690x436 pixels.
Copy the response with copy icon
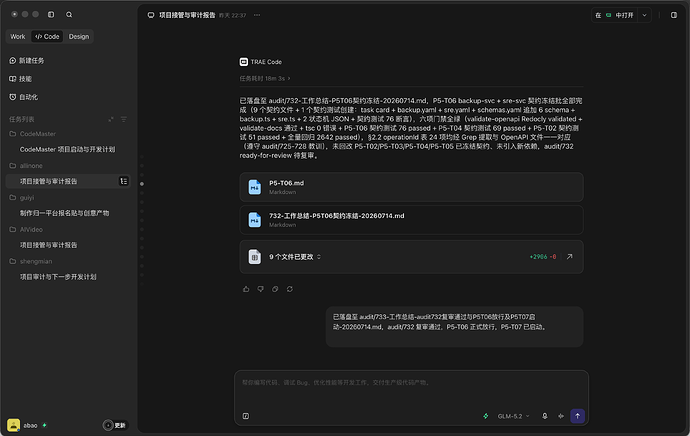tap(275, 289)
